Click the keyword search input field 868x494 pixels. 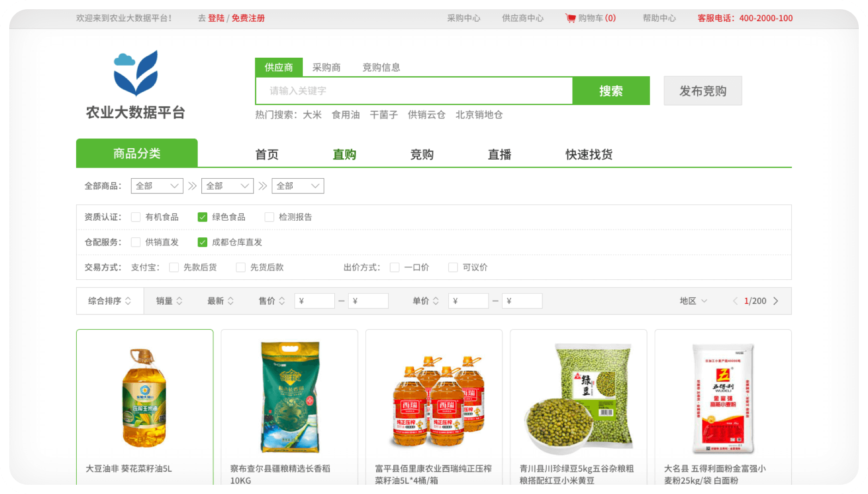[x=414, y=91]
